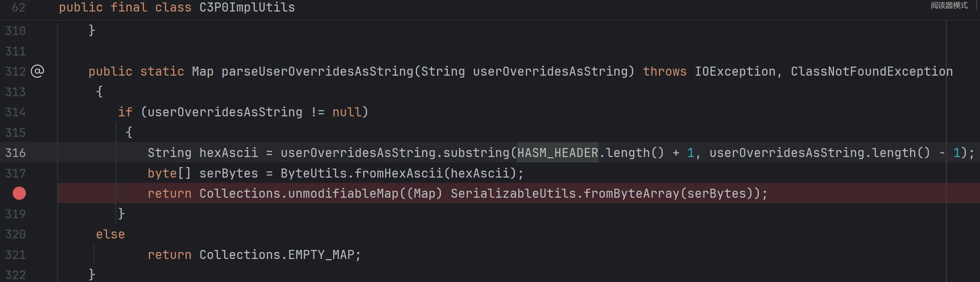The height and width of the screenshot is (282, 980).
Task: Click the IOException in throws clause
Action: [735, 72]
